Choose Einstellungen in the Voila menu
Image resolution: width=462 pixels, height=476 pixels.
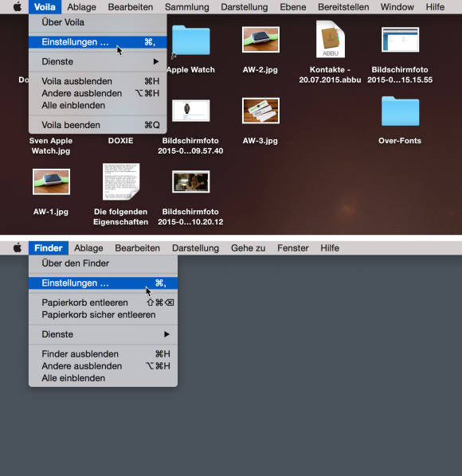98,42
